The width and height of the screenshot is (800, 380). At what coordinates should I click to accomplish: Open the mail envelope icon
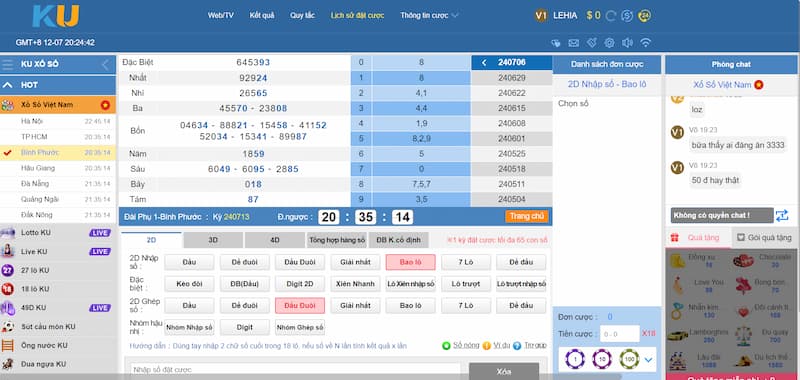click(573, 43)
